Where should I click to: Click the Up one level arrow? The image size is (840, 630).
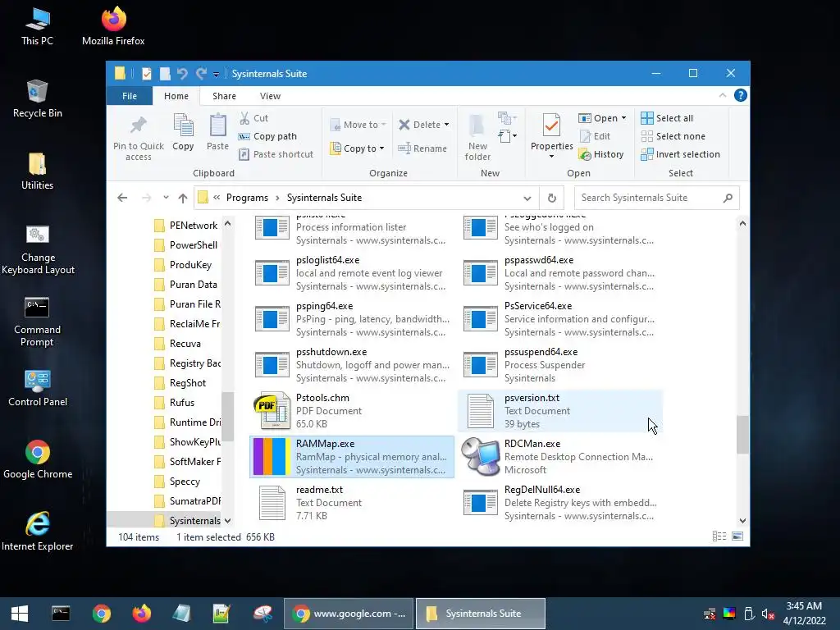click(183, 198)
